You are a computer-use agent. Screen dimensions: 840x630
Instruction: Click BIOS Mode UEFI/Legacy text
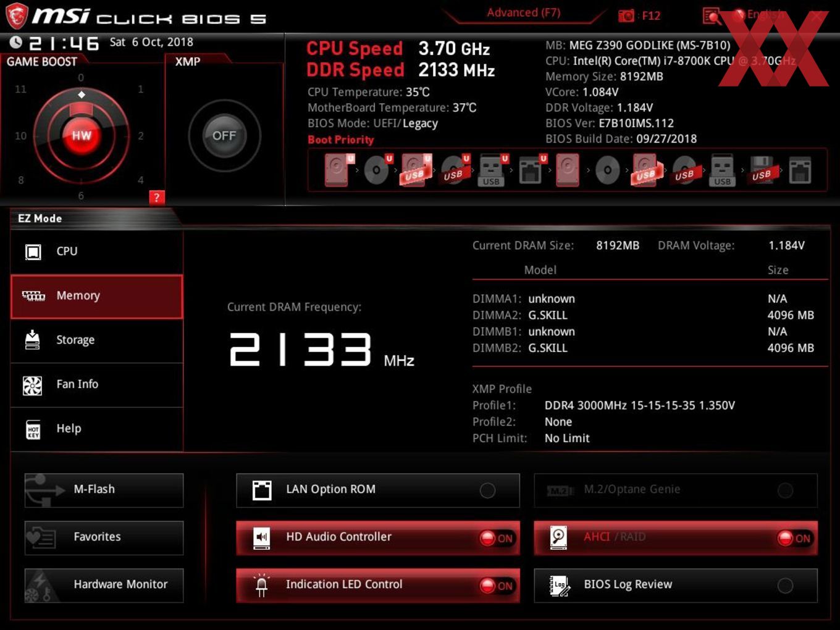pos(373,124)
